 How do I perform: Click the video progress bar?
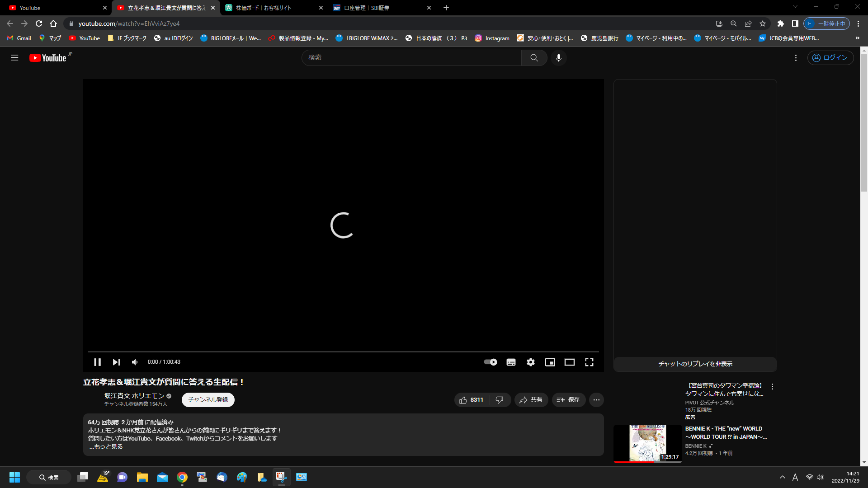click(344, 351)
